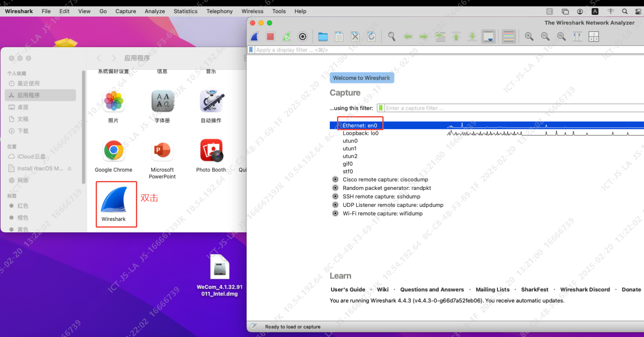Open the Mailing Lists link
The image size is (644, 337).
click(492, 290)
